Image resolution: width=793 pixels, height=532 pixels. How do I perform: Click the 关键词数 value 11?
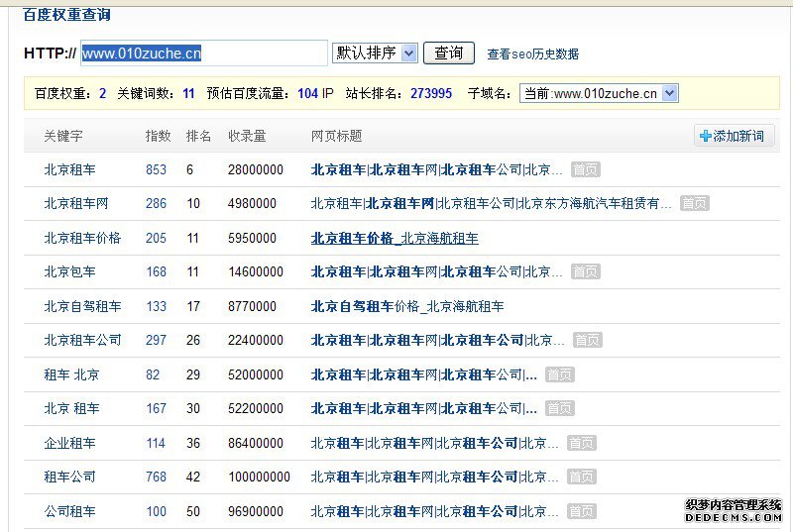tap(188, 93)
